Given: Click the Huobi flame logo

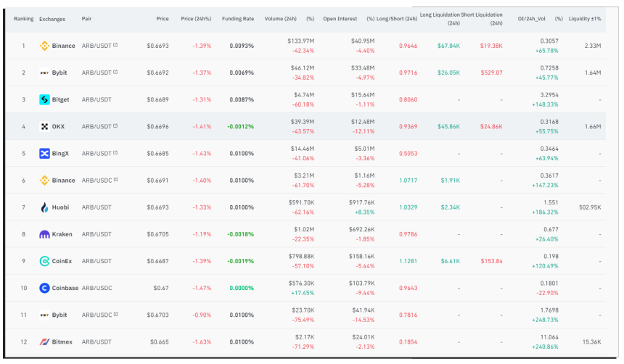Looking at the screenshot, I should point(44,207).
